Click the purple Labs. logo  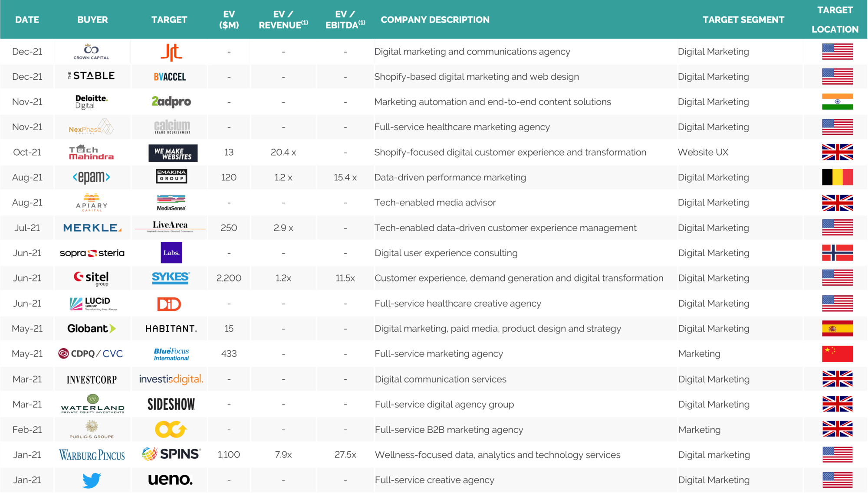coord(171,253)
